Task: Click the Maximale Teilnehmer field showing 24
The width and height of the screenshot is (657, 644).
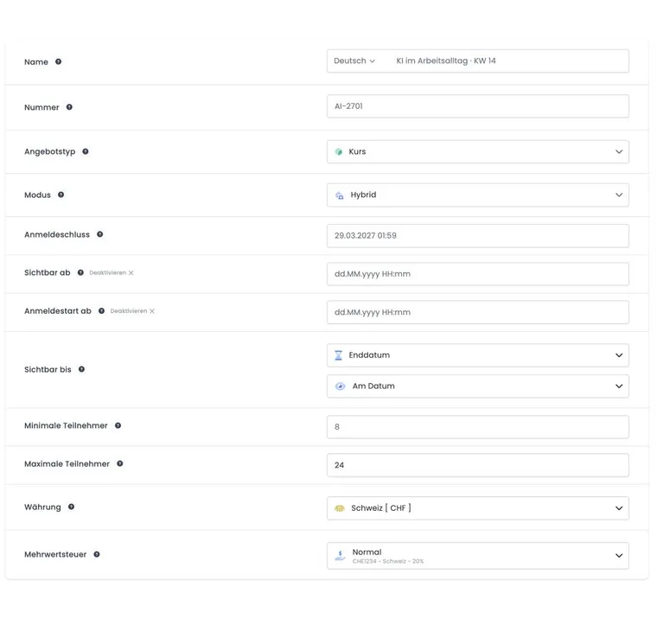Action: tap(478, 465)
